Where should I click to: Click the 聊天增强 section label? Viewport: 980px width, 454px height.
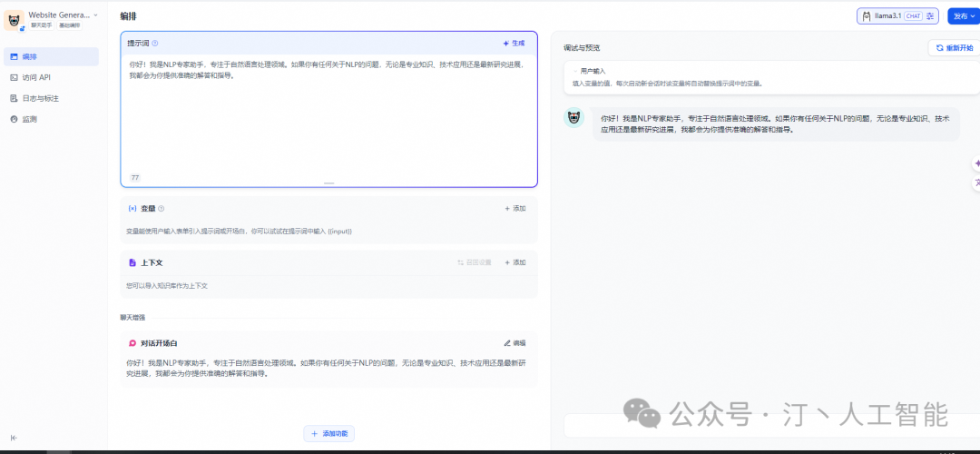132,318
